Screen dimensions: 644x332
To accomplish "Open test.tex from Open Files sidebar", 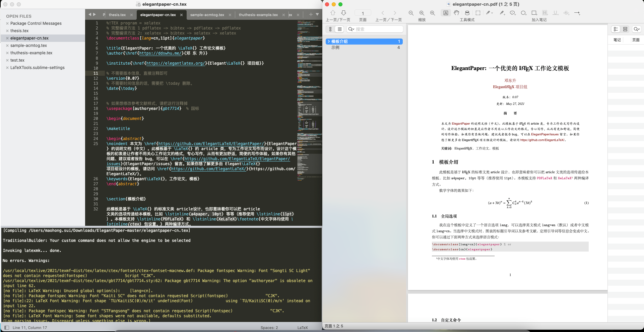I will pos(17,60).
